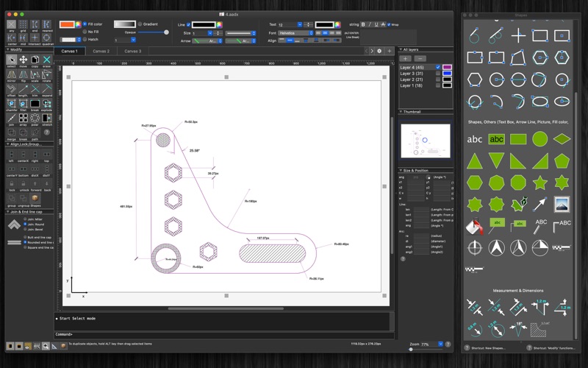Open the 'Shapes' box icon in Align panel
Image resolution: width=588 pixels, height=368 pixels.
35,198
